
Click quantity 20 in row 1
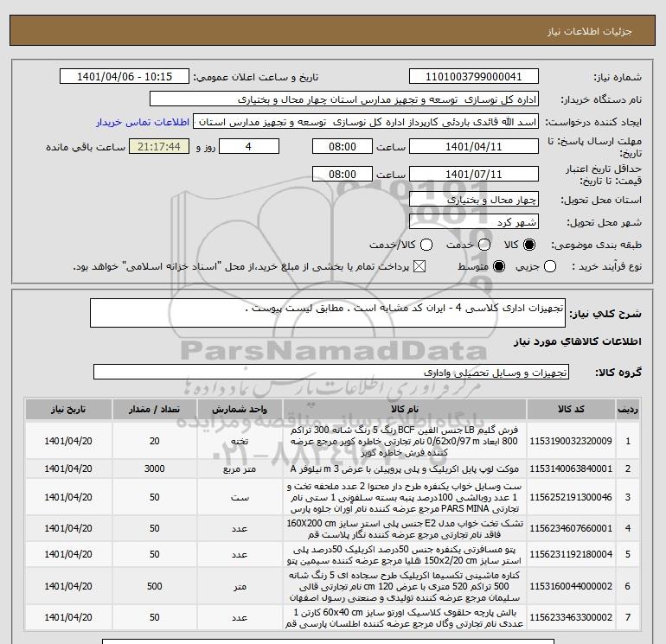point(155,441)
